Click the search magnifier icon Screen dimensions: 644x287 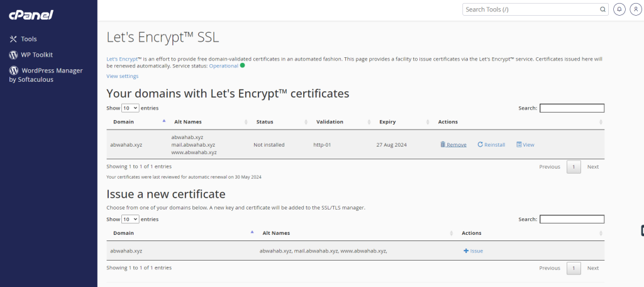click(x=602, y=9)
